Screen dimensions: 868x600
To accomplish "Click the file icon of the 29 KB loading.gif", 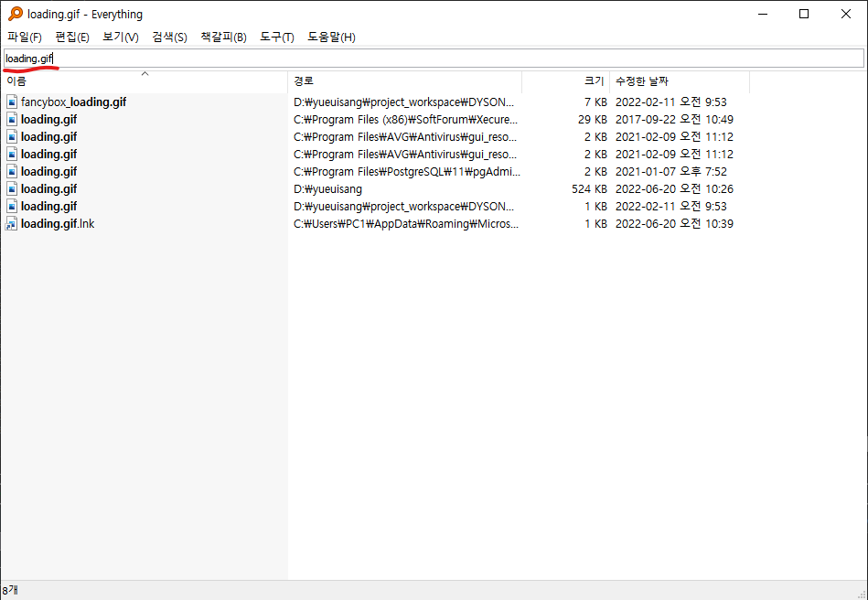I will pos(12,119).
